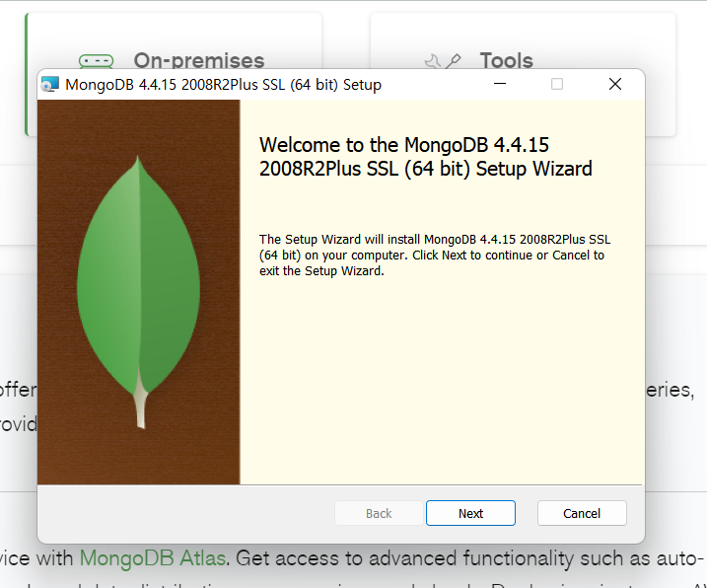The width and height of the screenshot is (707, 588).
Task: Click Next in the MongoDB Setup Wizard
Action: [470, 513]
